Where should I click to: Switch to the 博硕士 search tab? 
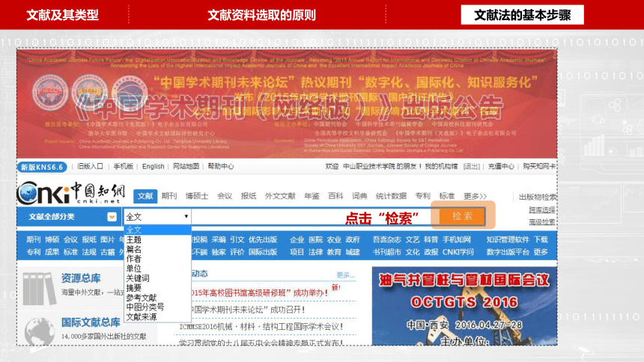tap(197, 196)
